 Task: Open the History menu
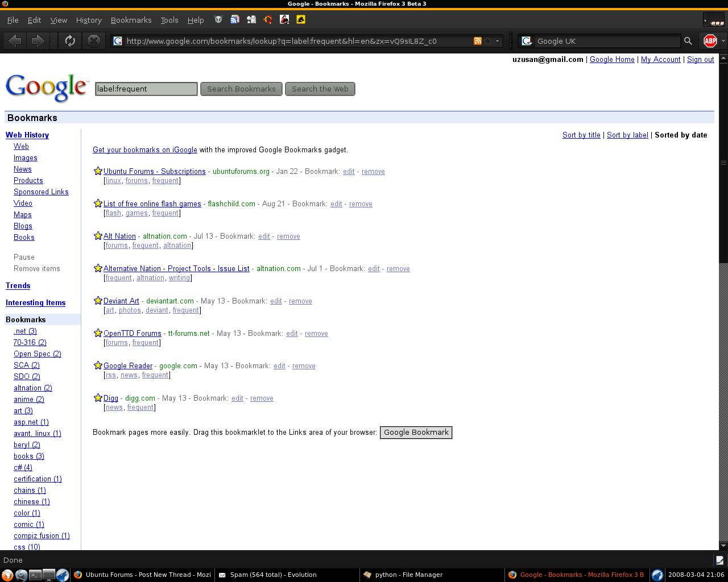click(89, 20)
